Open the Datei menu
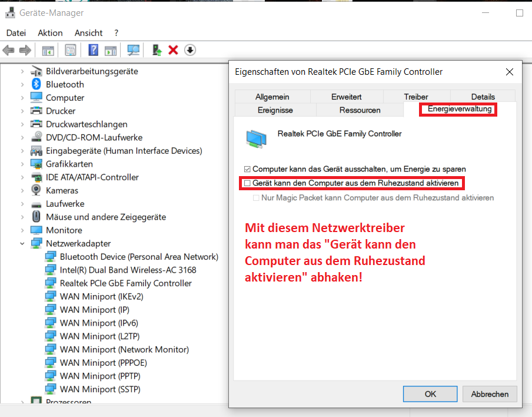532x417 pixels. (16, 33)
